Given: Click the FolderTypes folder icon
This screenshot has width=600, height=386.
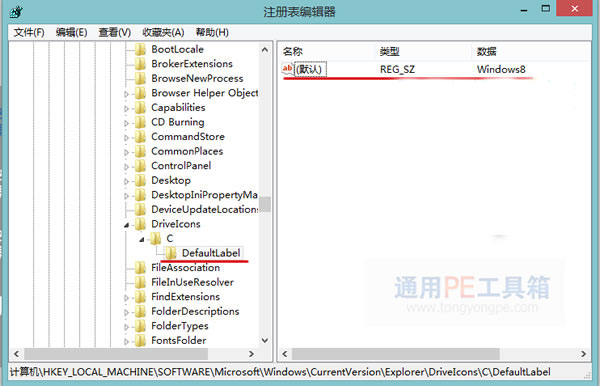Looking at the screenshot, I should [x=140, y=326].
